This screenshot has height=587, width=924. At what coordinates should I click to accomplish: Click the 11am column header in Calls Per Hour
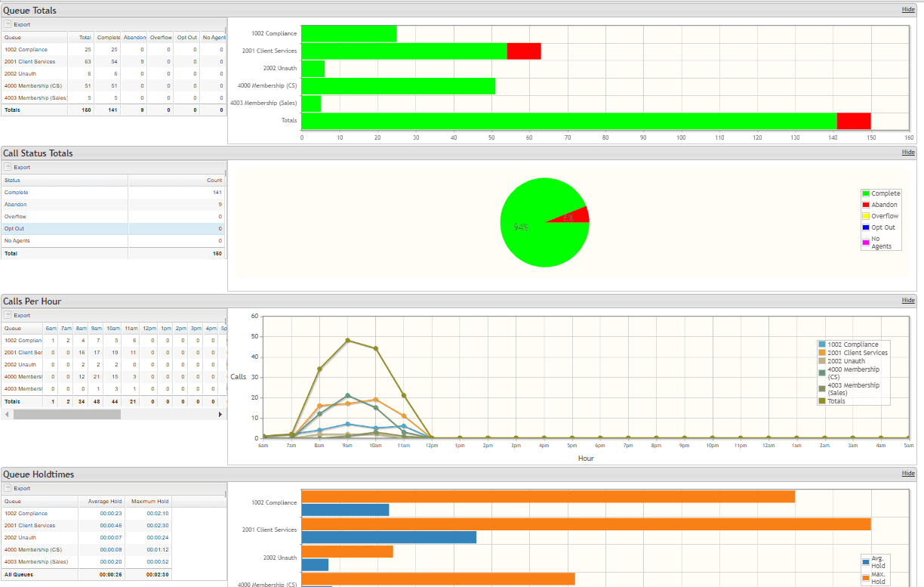[131, 329]
